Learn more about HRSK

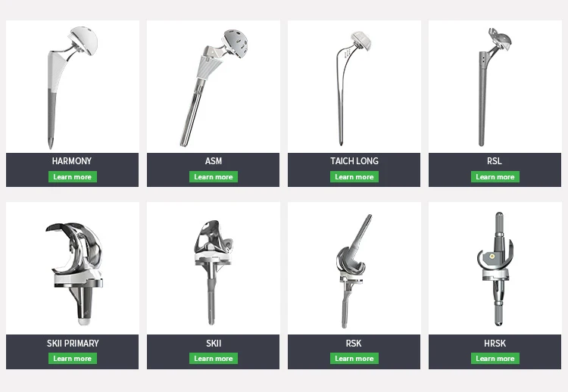click(x=495, y=359)
